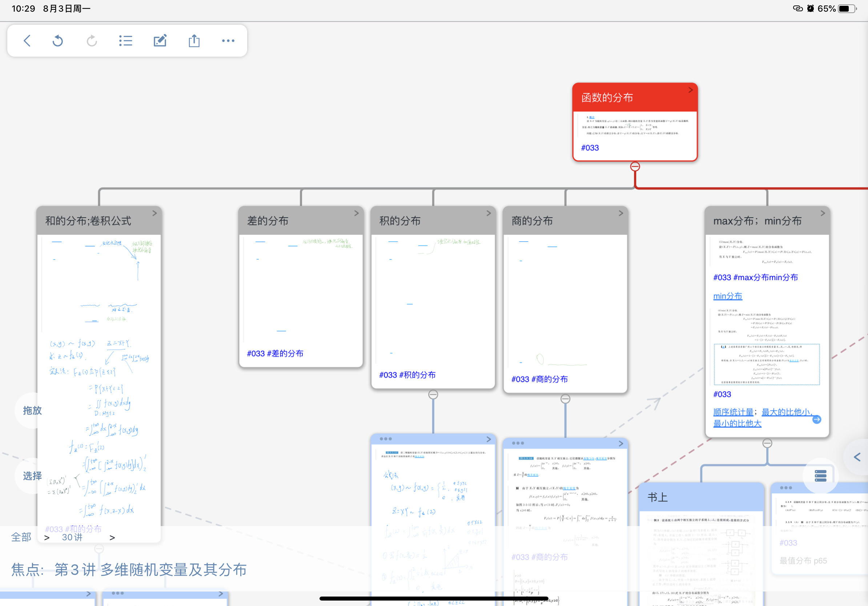Collapse children of 积的分布 card

433,395
